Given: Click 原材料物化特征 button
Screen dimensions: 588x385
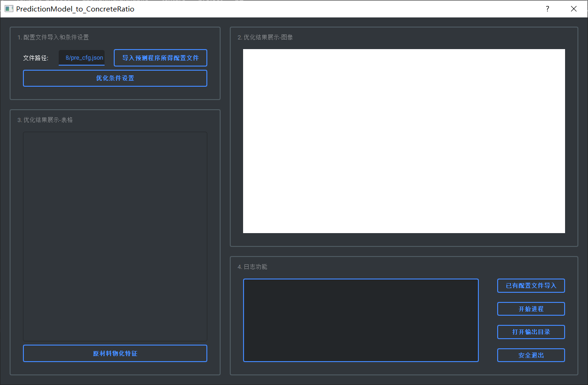Looking at the screenshot, I should point(115,353).
